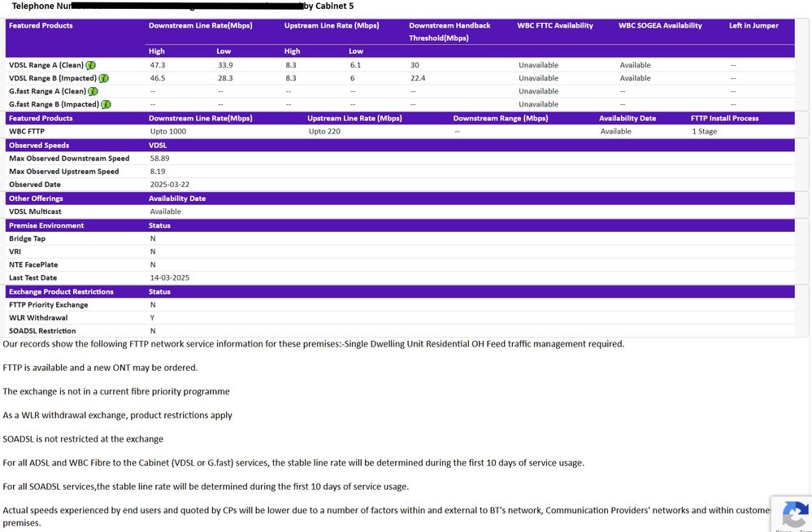Open info icon for G.fast Range B (Impacted)
The image size is (812, 532).
pyautogui.click(x=106, y=104)
